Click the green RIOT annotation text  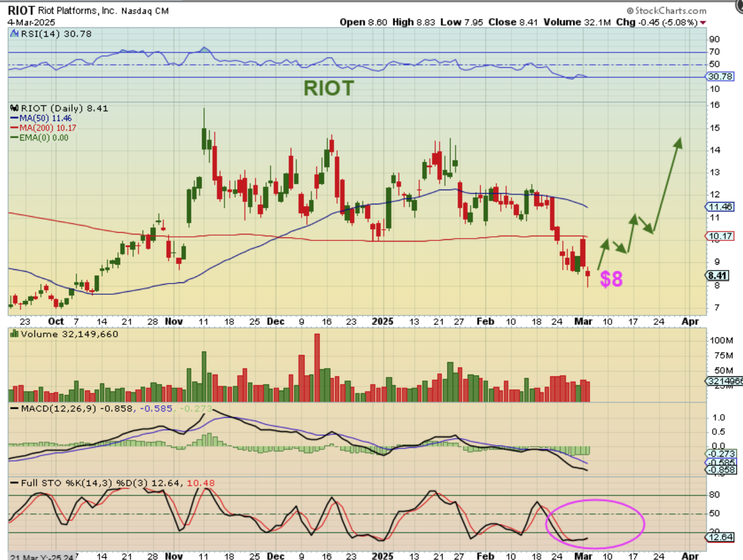click(x=329, y=89)
